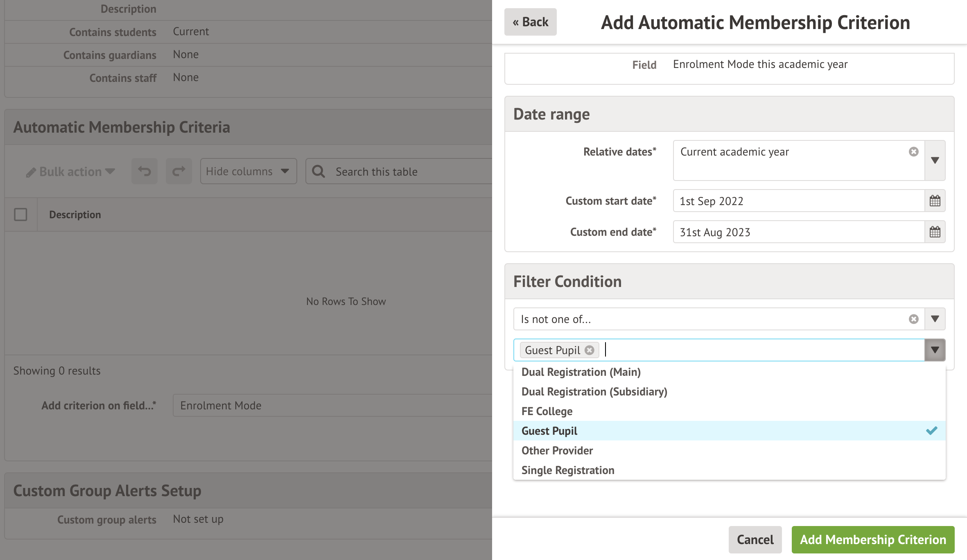Clear the 'Is not one of...' condition
Image resolution: width=967 pixels, height=560 pixels.
click(x=913, y=319)
